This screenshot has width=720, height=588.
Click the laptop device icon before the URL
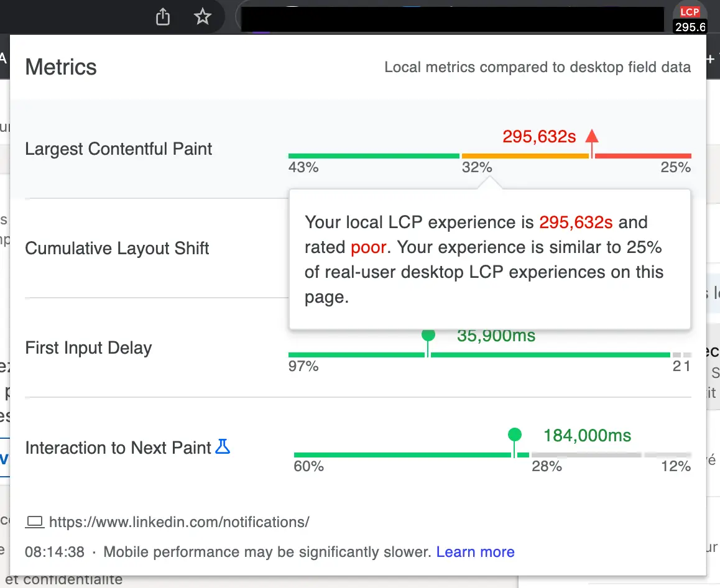pos(35,522)
